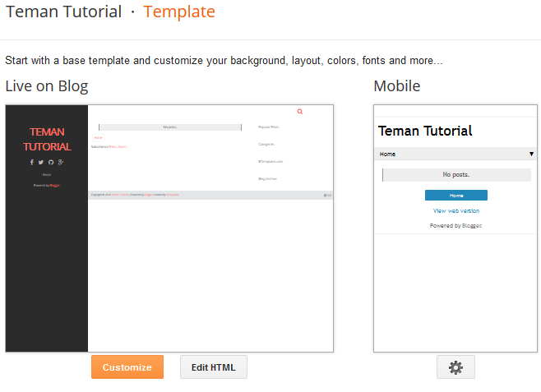Expand the Home dropdown in mobile preview
This screenshot has width=541, height=392.
point(455,154)
